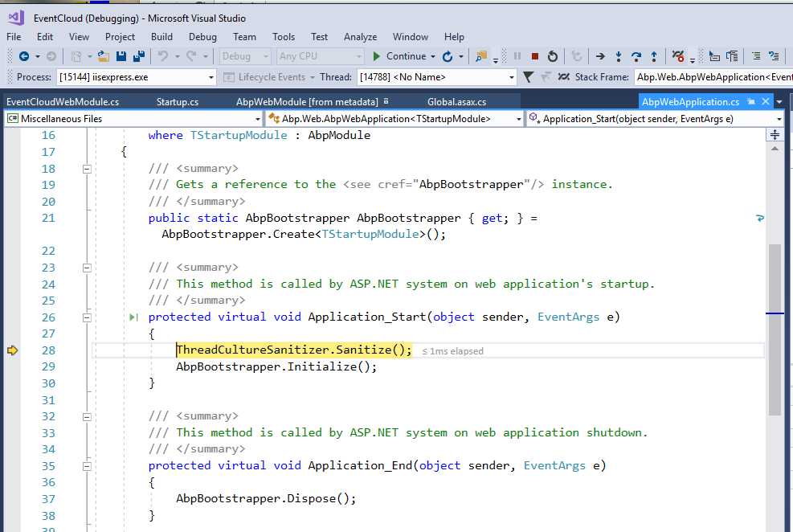The image size is (793, 532).
Task: Open the Debug configuration dropdown
Action: point(245,56)
